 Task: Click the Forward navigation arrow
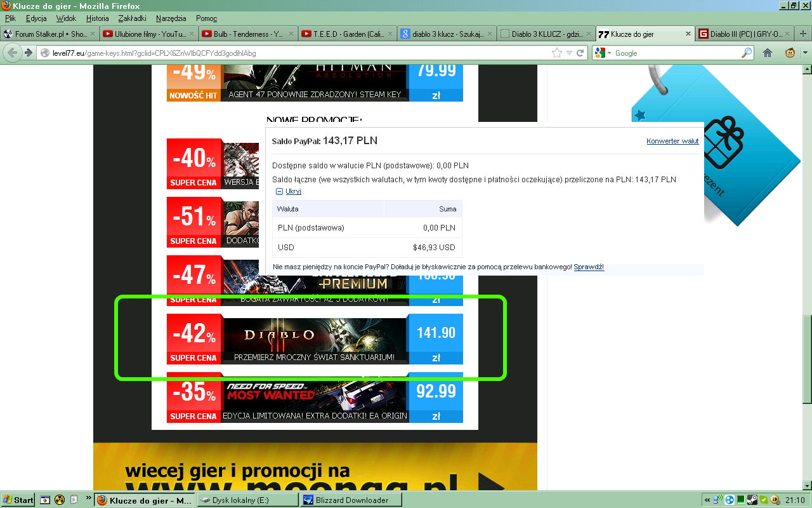tap(28, 53)
